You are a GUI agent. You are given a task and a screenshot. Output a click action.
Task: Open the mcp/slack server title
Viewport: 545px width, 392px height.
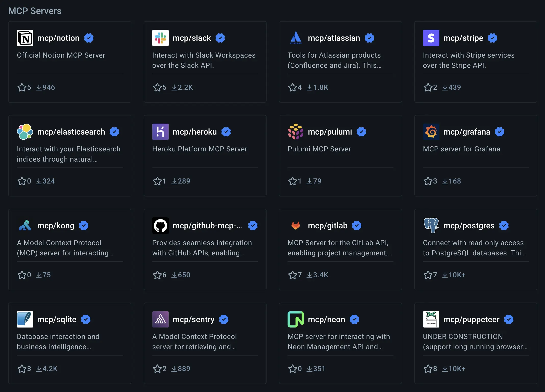pos(192,38)
